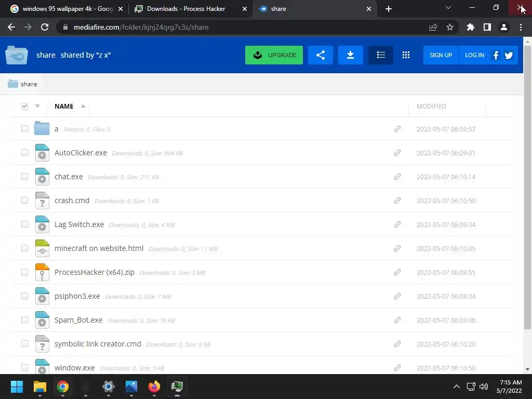Open the Spam_Bot.exe file link
Screen dimensions: 532x399
78,320
